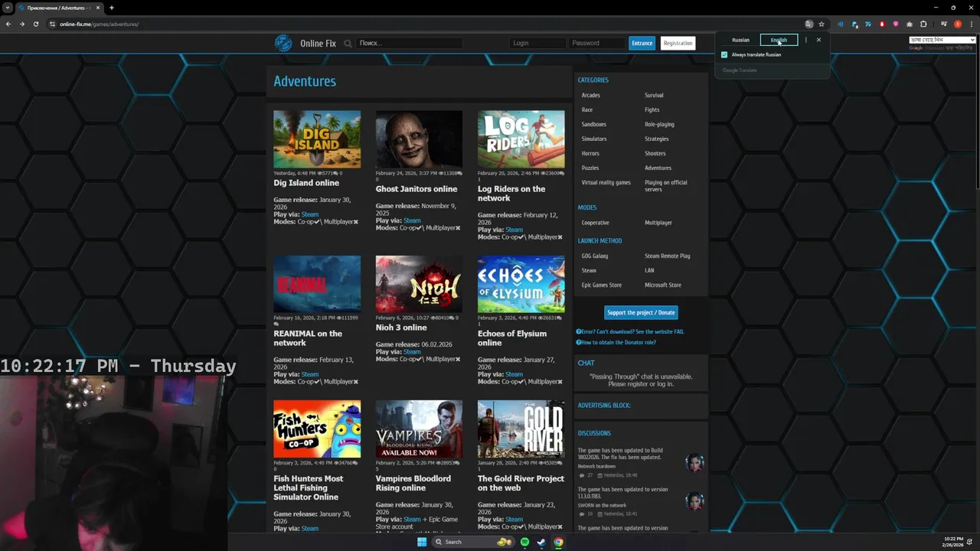The width and height of the screenshot is (980, 551).
Task: Open the Windows Start button
Action: click(422, 542)
